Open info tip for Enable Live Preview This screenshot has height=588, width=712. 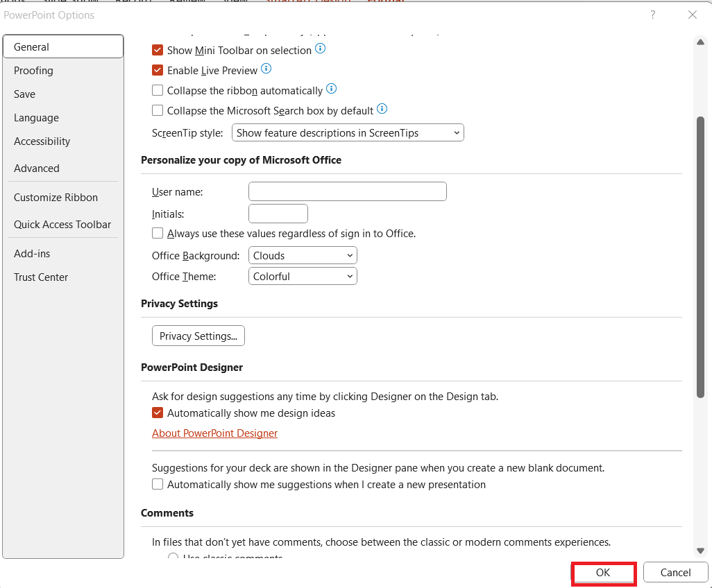tap(266, 69)
